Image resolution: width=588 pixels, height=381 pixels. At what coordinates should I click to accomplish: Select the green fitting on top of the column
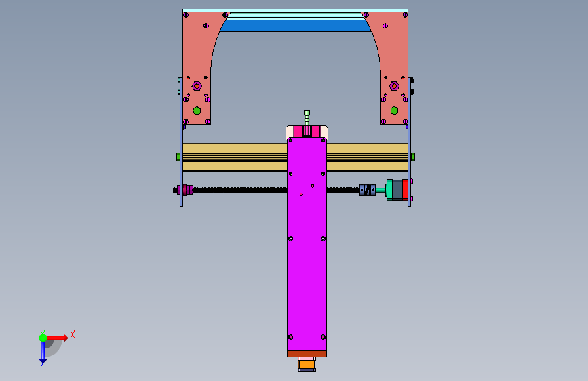pyautogui.click(x=307, y=118)
